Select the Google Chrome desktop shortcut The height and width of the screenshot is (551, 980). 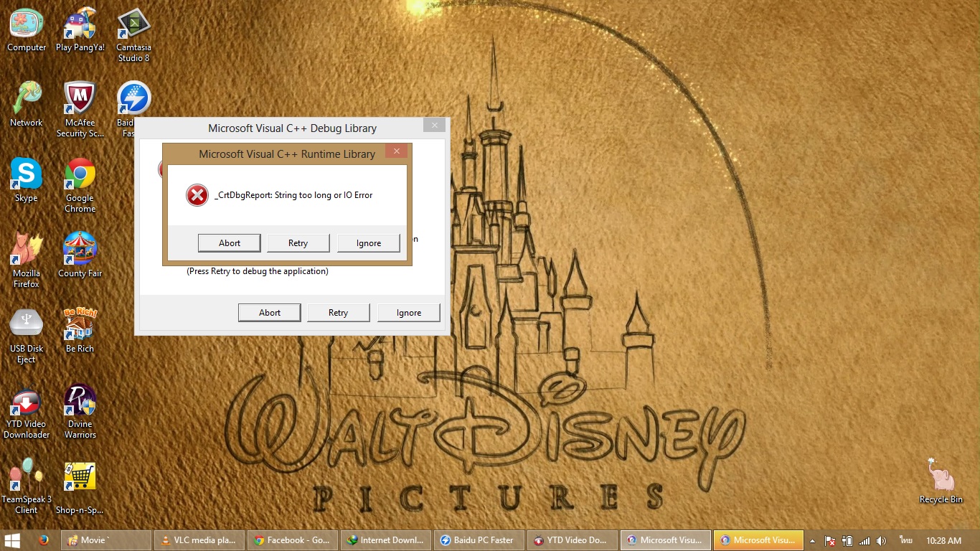80,185
